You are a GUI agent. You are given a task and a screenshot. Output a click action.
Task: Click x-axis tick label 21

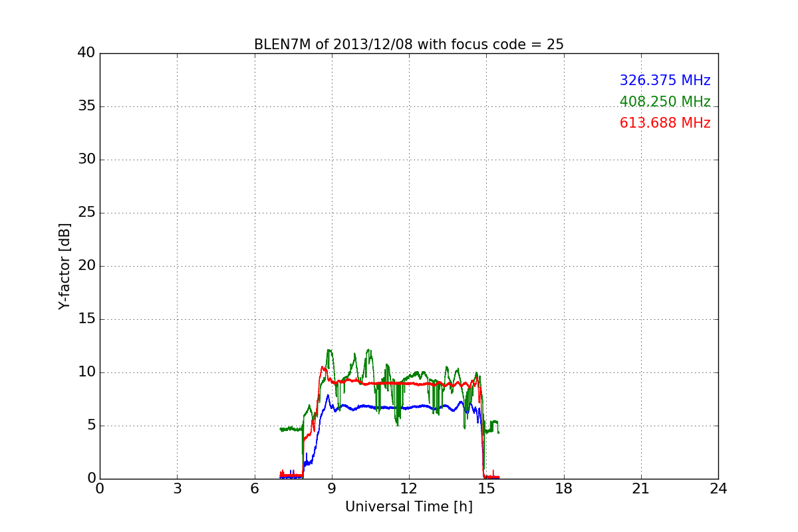pos(641,489)
